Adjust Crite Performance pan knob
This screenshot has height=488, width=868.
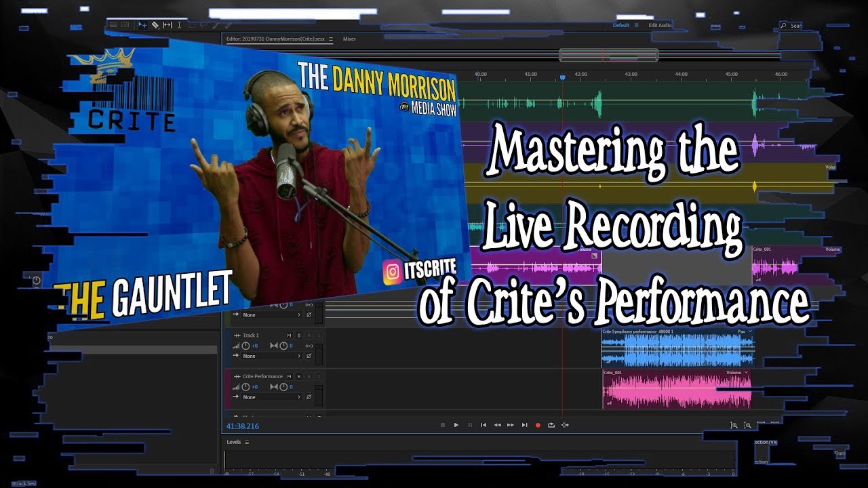pyautogui.click(x=282, y=387)
